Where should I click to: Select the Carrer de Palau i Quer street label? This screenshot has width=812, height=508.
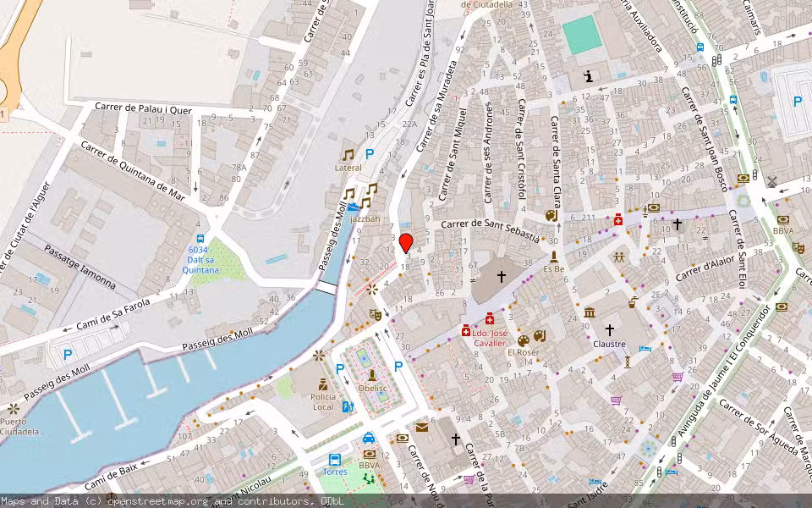[144, 109]
